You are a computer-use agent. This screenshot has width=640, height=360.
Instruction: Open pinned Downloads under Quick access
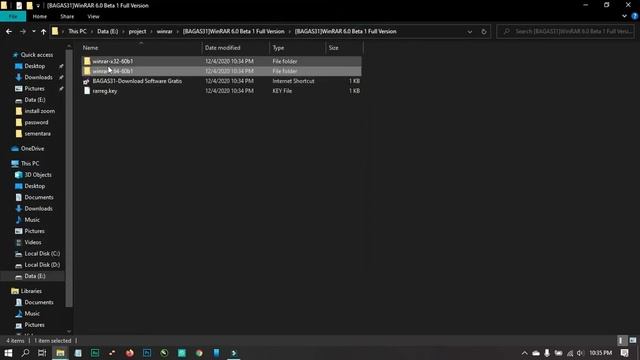click(x=38, y=77)
